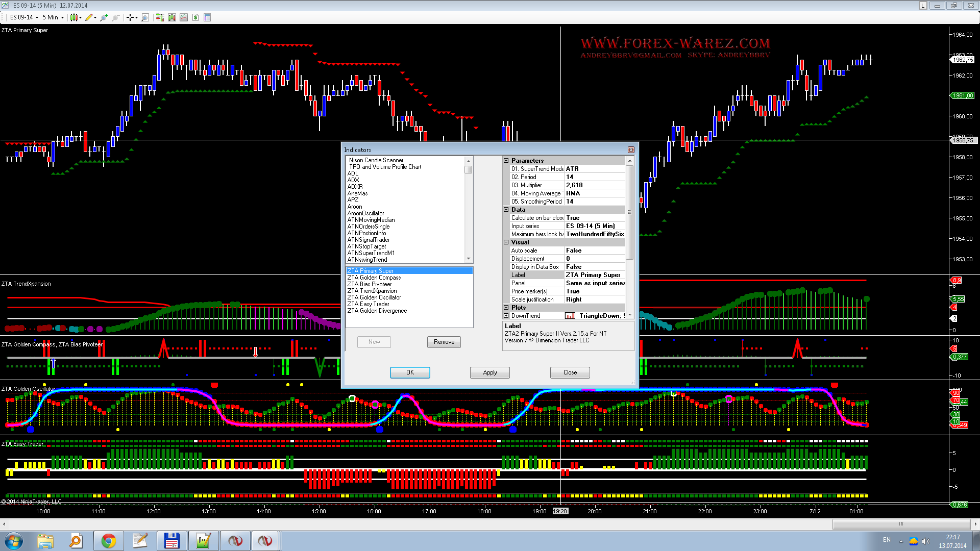980x551 pixels.
Task: Select the crosshair cursor tool
Action: 131,17
